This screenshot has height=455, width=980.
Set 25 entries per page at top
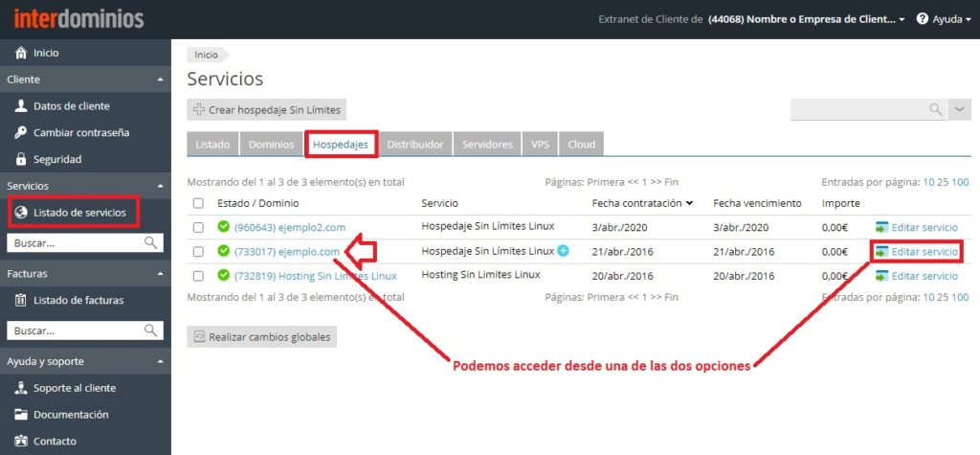(x=943, y=182)
